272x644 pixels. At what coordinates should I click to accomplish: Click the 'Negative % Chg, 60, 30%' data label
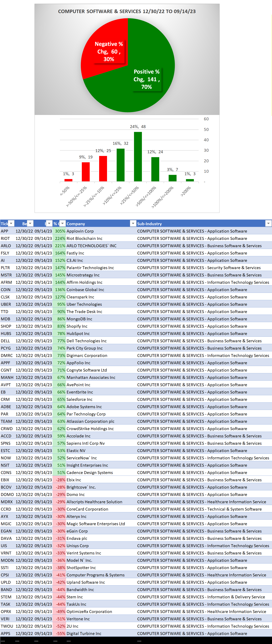[109, 52]
